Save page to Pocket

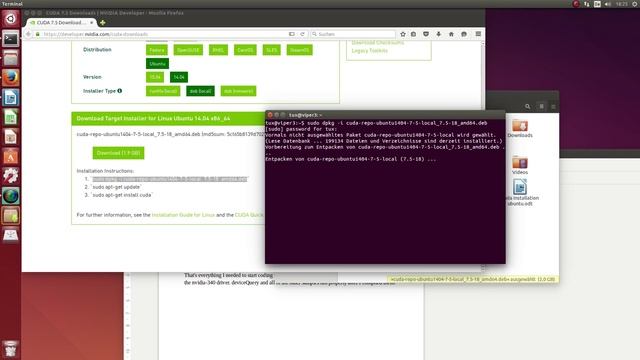pyautogui.click(x=426, y=34)
